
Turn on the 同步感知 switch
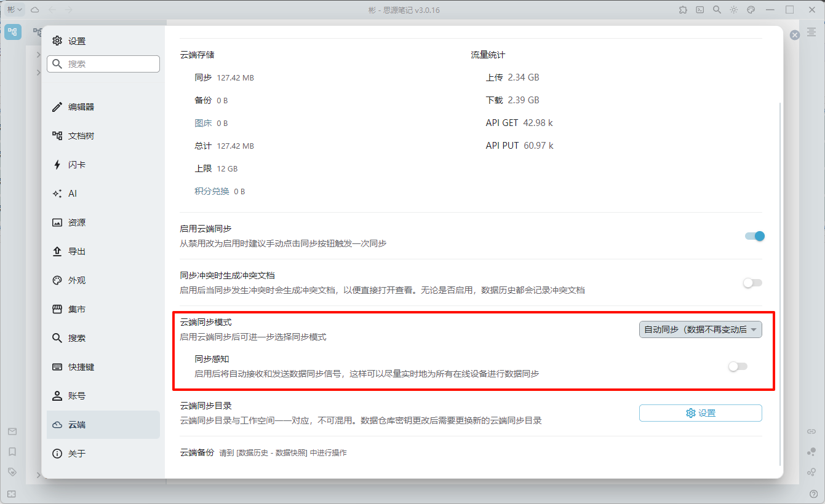click(738, 366)
